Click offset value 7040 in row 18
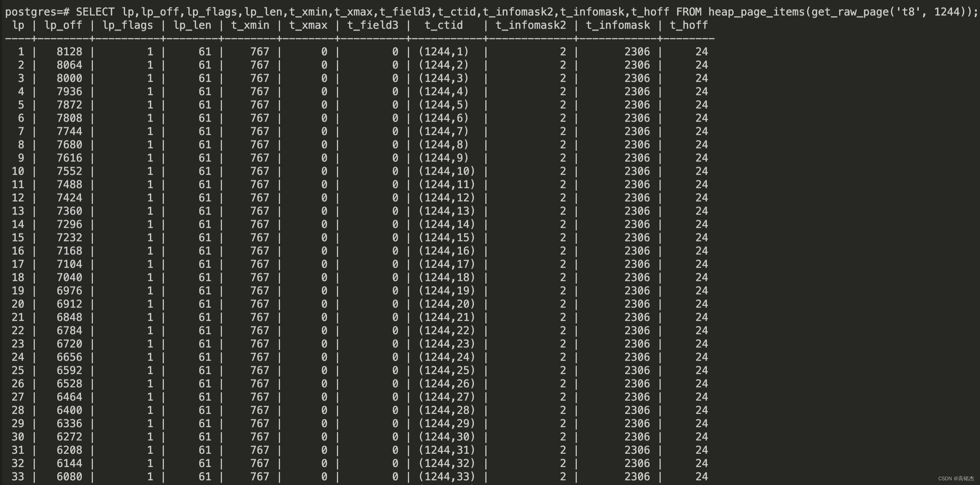The height and width of the screenshot is (485, 980). pos(69,277)
